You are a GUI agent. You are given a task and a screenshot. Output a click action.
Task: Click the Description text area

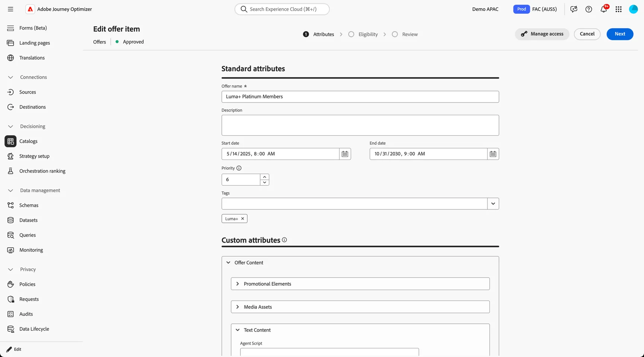click(360, 125)
